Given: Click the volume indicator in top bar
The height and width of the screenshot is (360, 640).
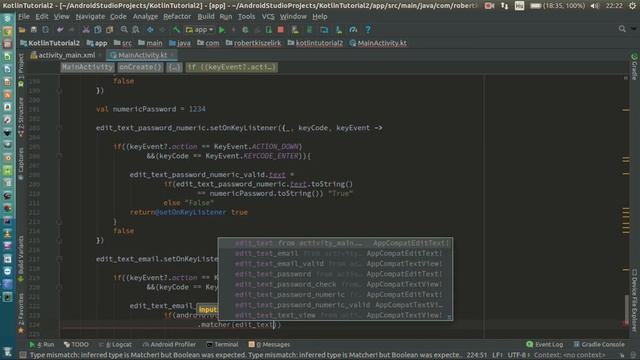Looking at the screenshot, I should pos(595,6).
